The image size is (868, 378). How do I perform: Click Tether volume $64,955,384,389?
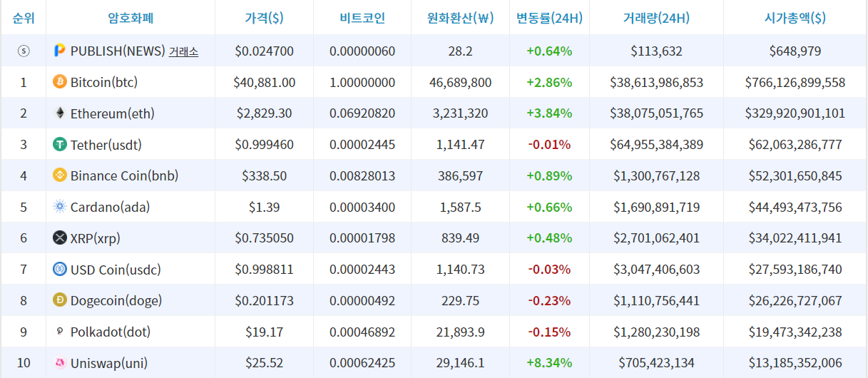click(657, 145)
